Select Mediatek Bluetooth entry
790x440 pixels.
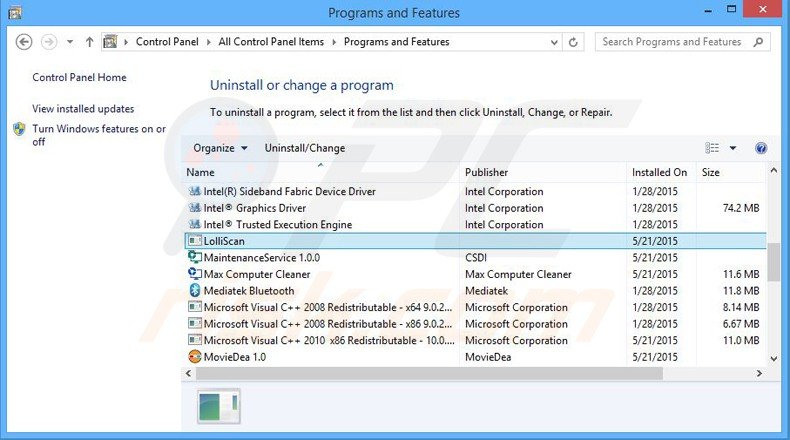(249, 291)
